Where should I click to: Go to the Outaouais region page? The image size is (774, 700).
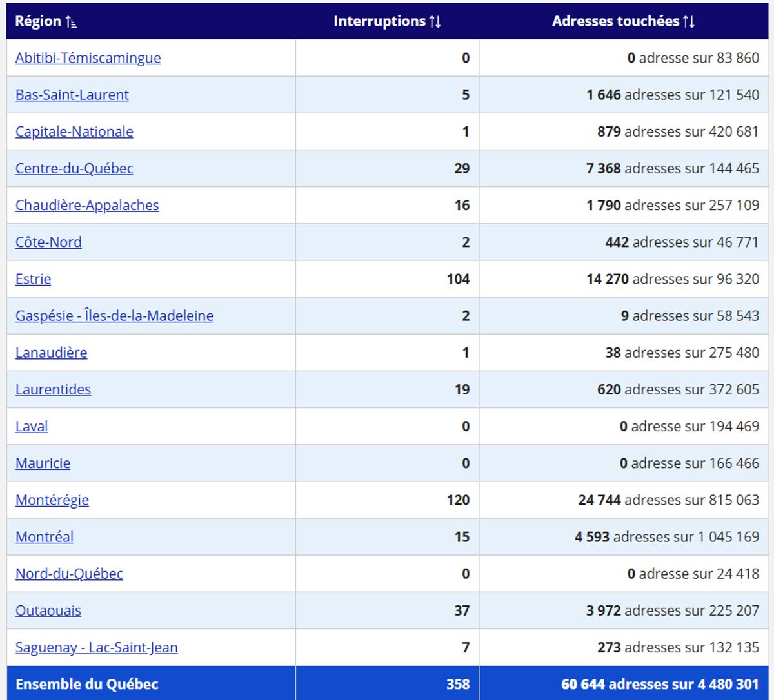pyautogui.click(x=48, y=610)
